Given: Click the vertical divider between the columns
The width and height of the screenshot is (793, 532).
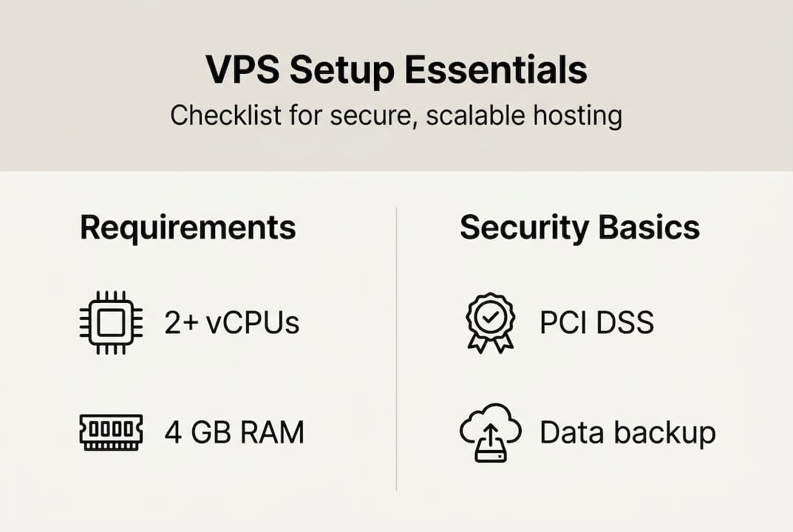Looking at the screenshot, I should coord(397,349).
